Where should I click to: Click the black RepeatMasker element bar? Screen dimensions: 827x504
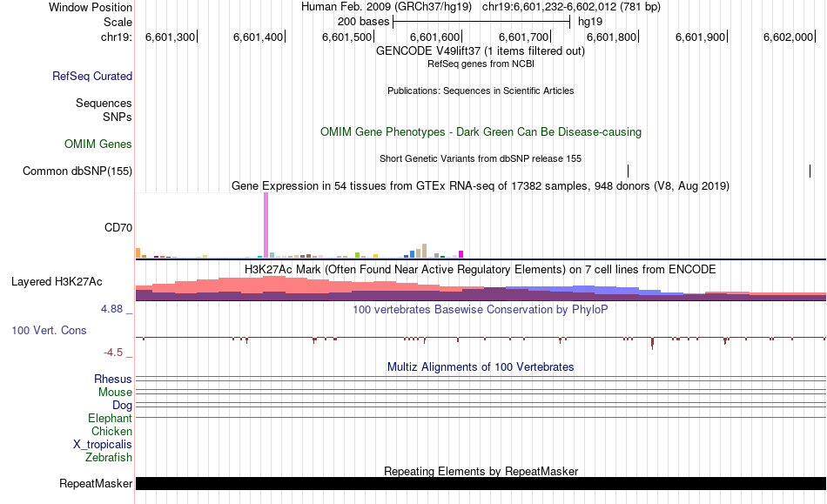click(481, 483)
